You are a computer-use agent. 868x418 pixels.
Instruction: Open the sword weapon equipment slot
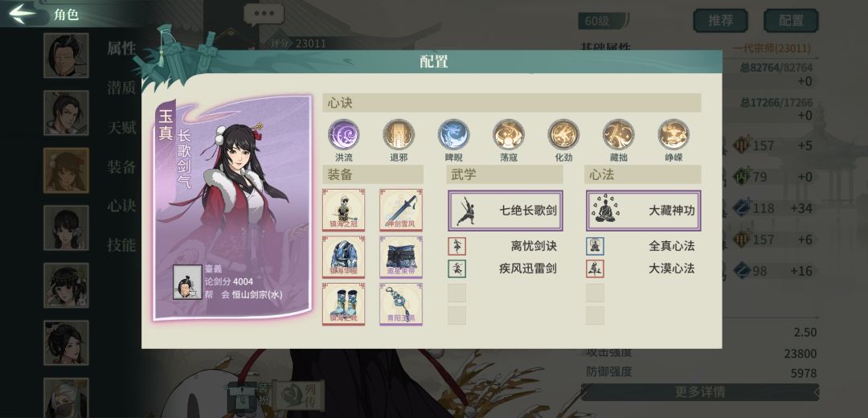pos(401,210)
